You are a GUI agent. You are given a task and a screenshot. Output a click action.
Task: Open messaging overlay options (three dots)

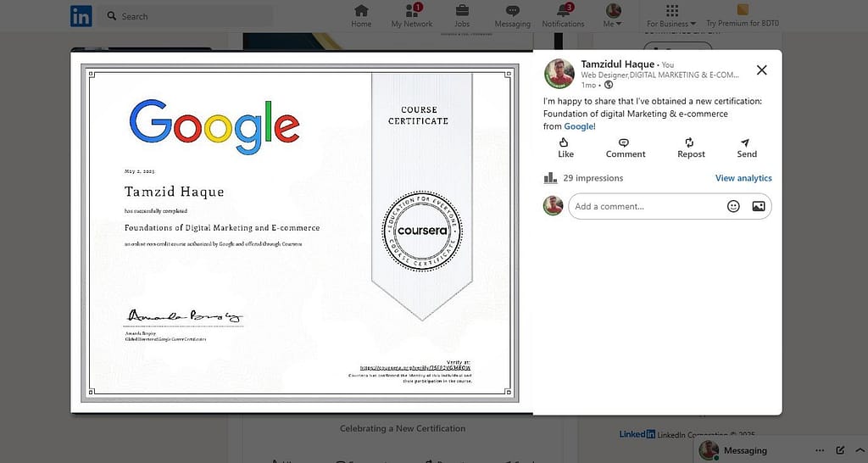[x=820, y=450]
